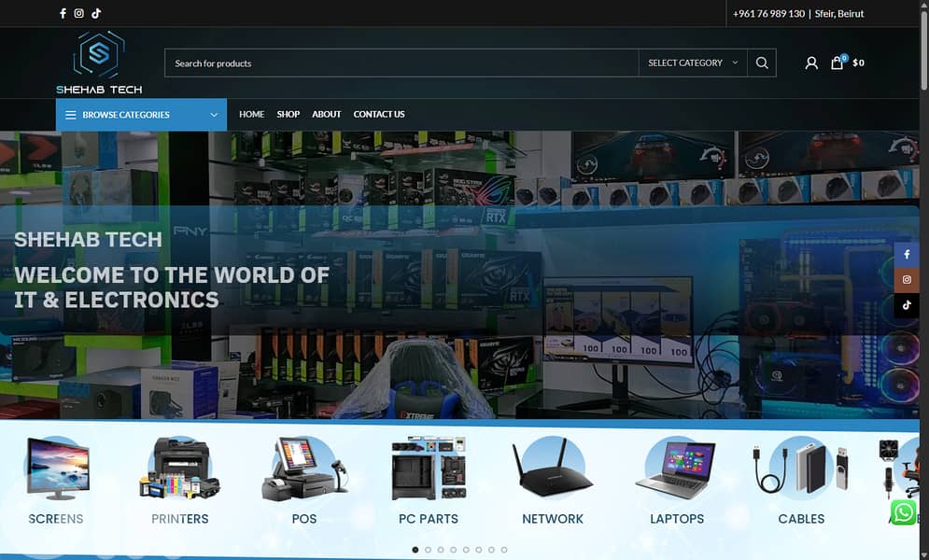Open the Laptops category image

(677, 469)
